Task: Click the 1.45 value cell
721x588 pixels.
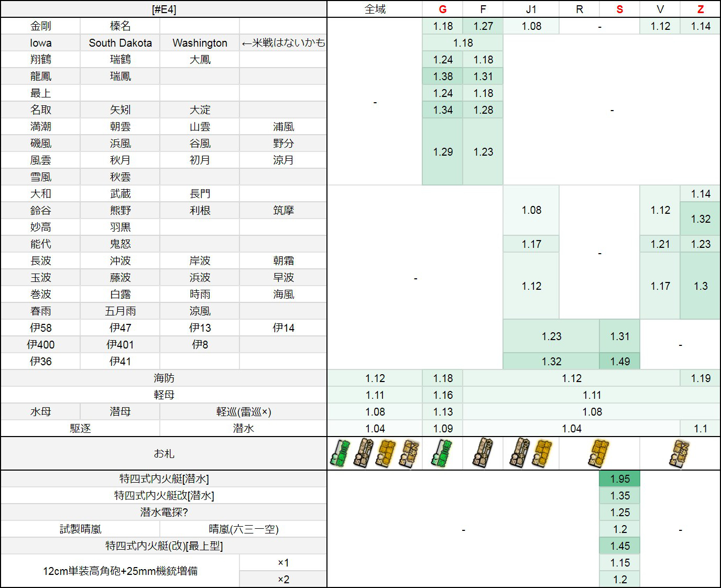Action: [620, 546]
